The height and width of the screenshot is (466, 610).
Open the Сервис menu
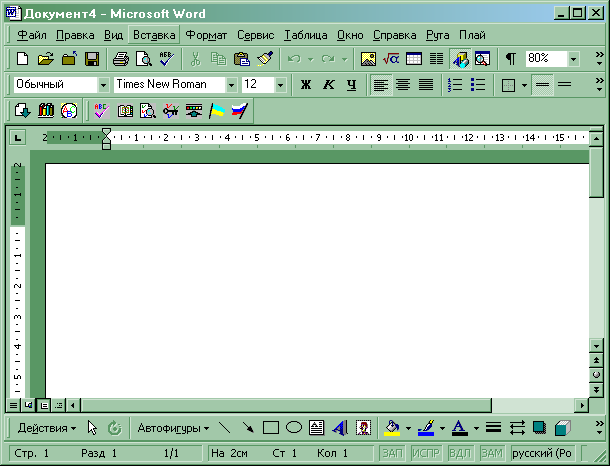coord(256,35)
